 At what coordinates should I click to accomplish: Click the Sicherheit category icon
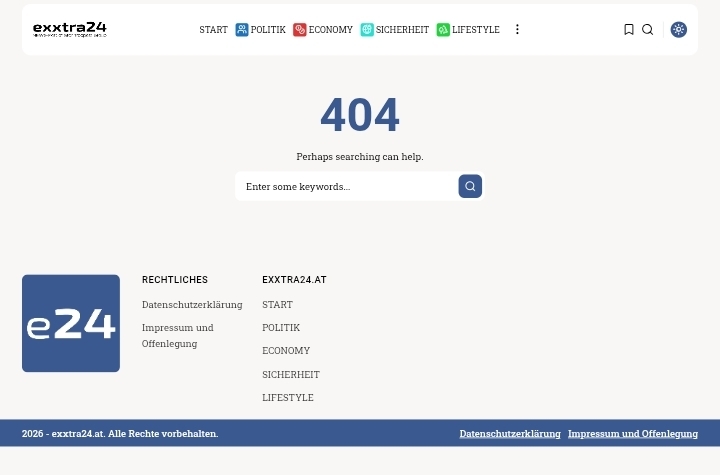pos(367,30)
